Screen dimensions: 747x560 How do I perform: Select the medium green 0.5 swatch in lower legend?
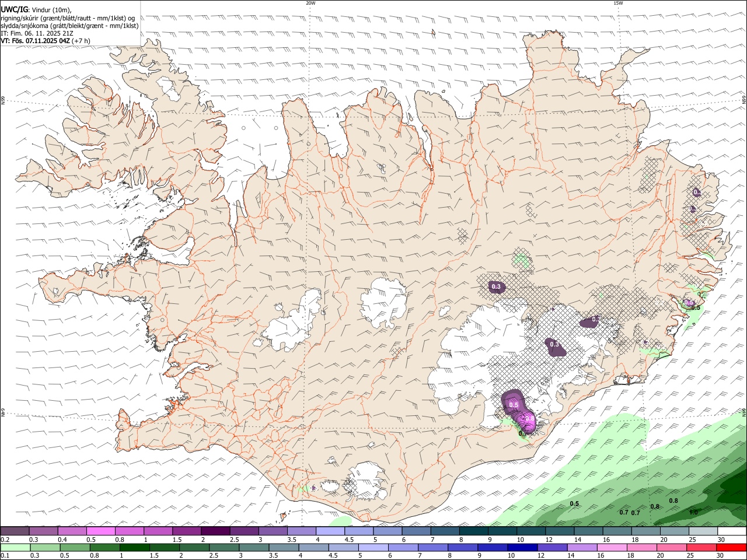(75, 548)
